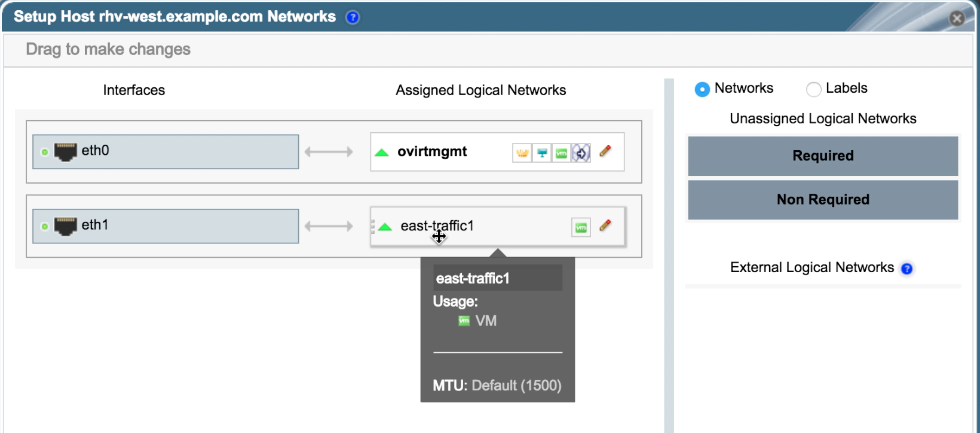Screen dimensions: 980x433
Task: Click the ovirtmgmt management crown icon
Action: click(x=522, y=153)
